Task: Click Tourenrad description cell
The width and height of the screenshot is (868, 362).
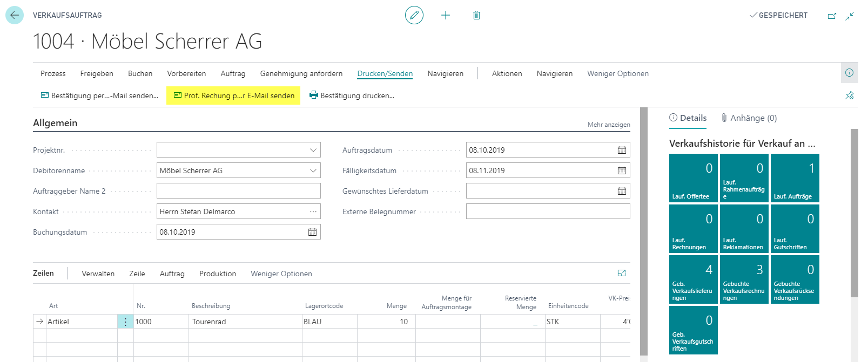Action: click(x=245, y=322)
